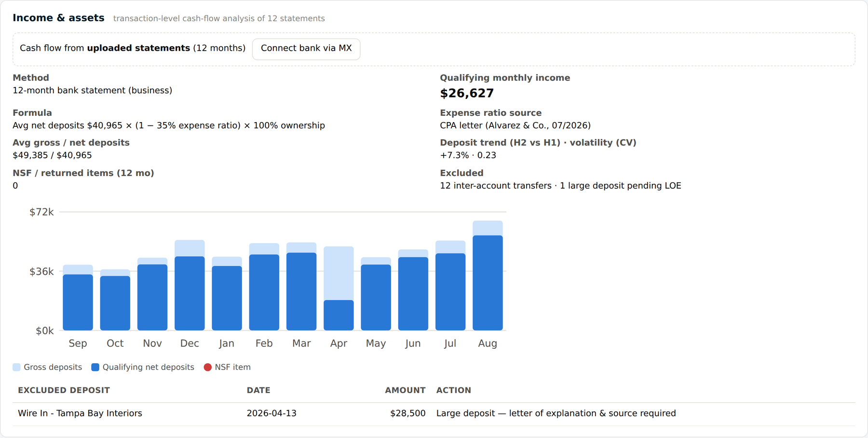
Task: Click the 12-month bank statement (business) method text
Action: 92,90
